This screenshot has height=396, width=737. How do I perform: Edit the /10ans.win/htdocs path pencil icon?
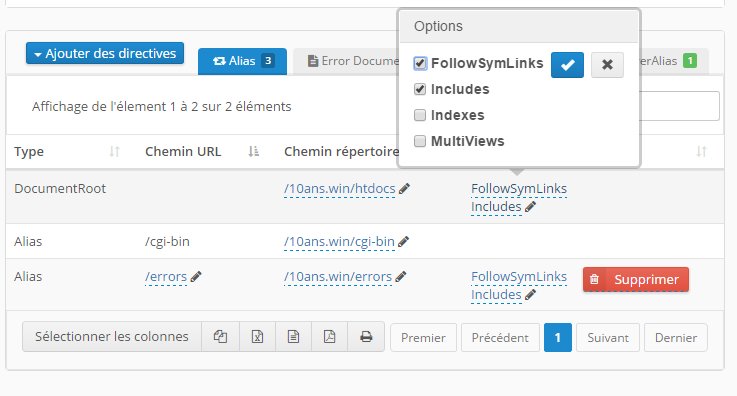(x=404, y=189)
